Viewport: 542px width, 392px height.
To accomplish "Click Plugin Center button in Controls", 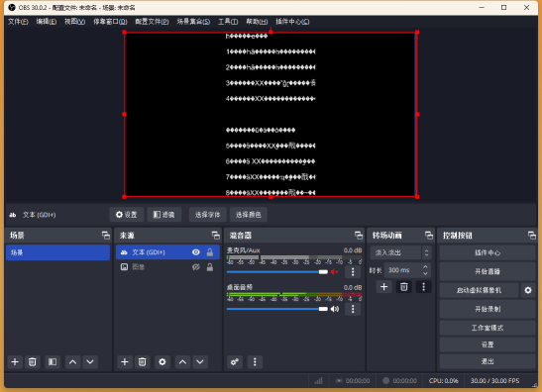I will pyautogui.click(x=488, y=252).
